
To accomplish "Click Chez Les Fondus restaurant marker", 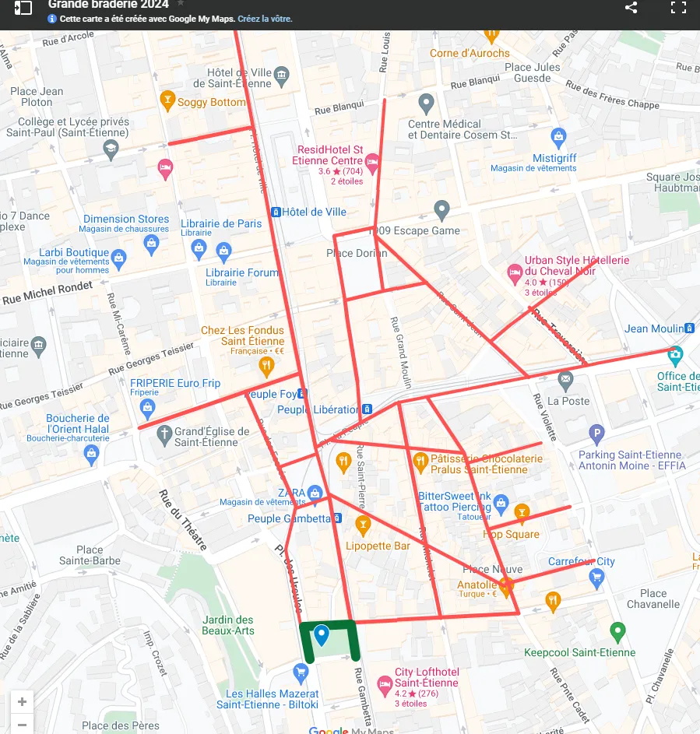I will point(266,366).
